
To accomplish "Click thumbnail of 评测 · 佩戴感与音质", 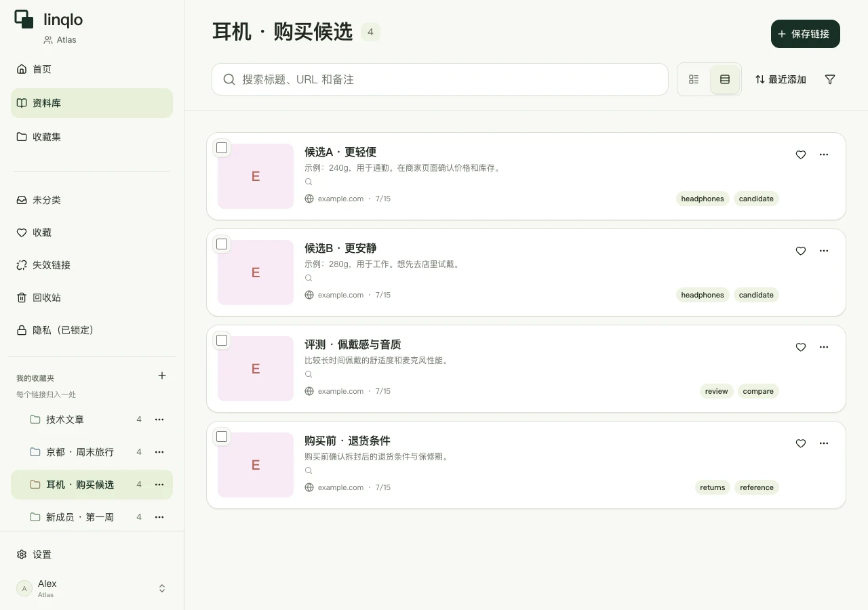I will (x=256, y=369).
